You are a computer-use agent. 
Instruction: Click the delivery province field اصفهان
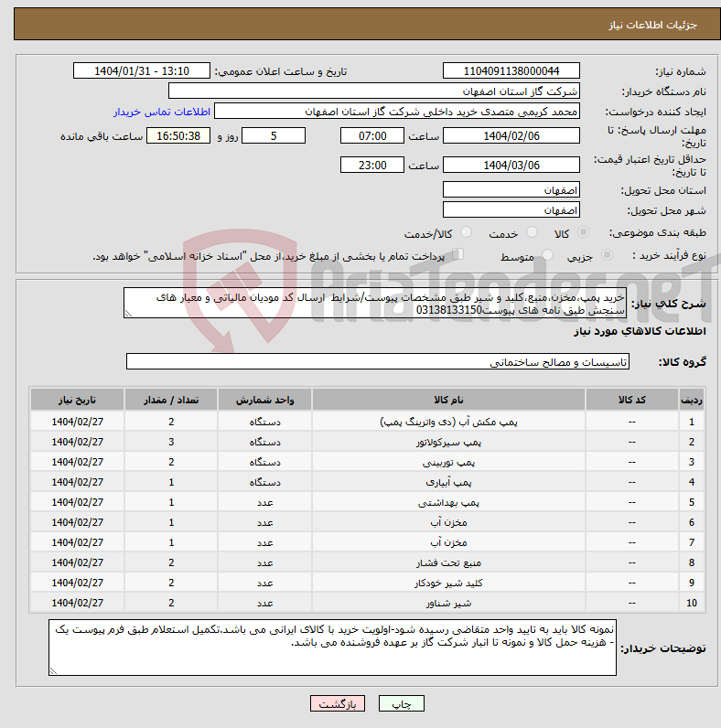tap(511, 190)
